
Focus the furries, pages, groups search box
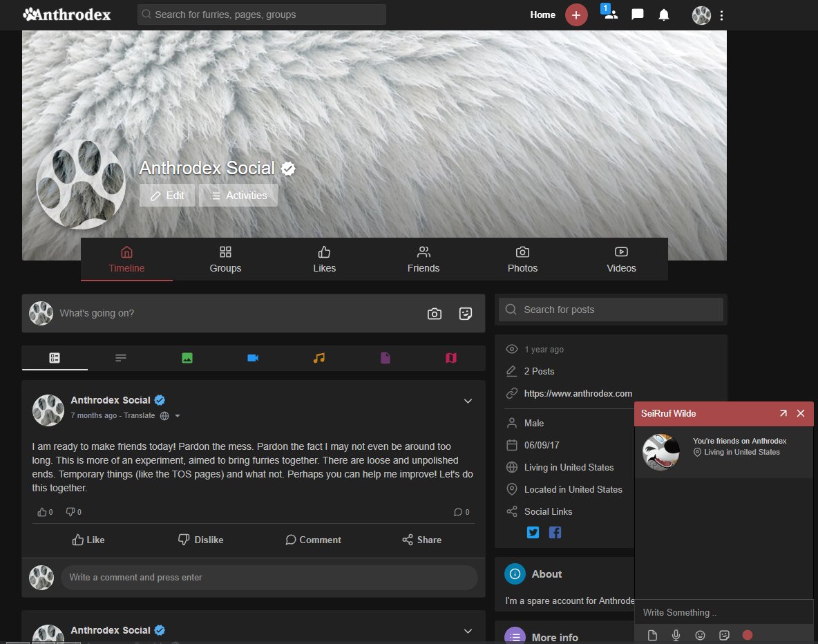click(x=261, y=15)
